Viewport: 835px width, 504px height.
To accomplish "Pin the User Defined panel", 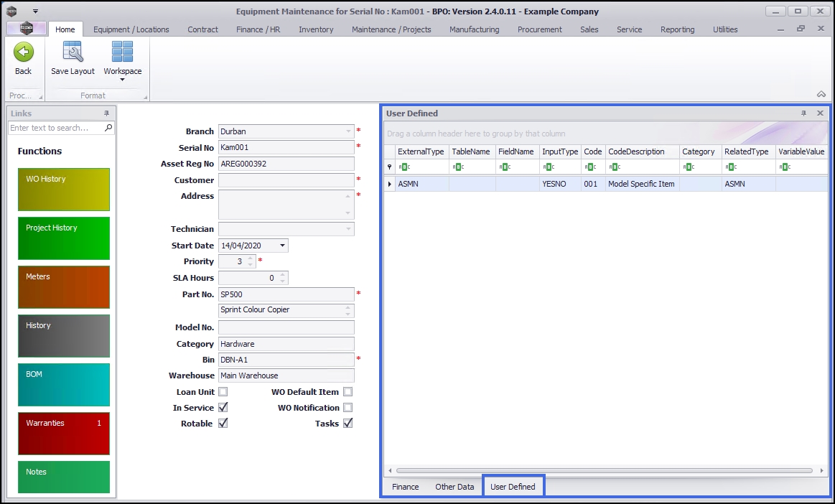I will [x=803, y=113].
